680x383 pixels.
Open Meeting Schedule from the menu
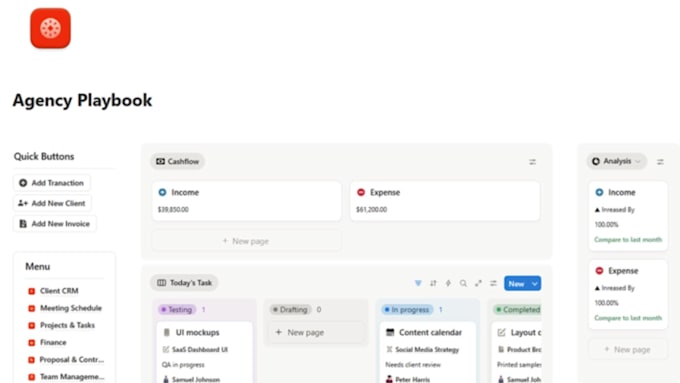(65, 308)
